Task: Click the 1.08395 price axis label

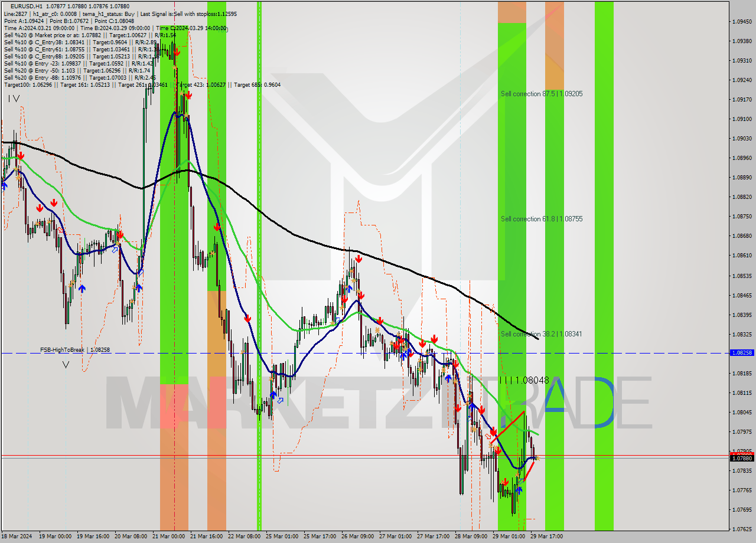Action: [x=742, y=315]
